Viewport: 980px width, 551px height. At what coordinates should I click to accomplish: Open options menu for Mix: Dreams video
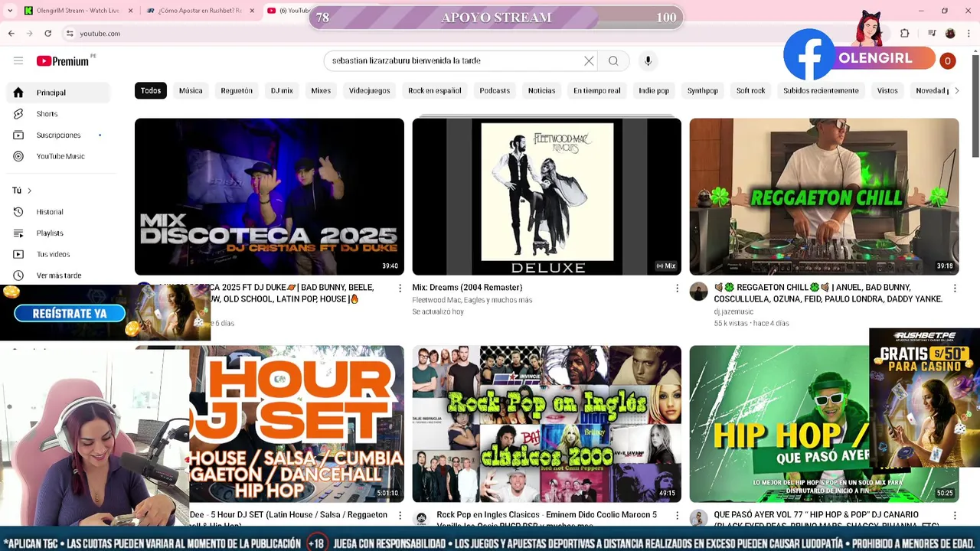point(677,288)
